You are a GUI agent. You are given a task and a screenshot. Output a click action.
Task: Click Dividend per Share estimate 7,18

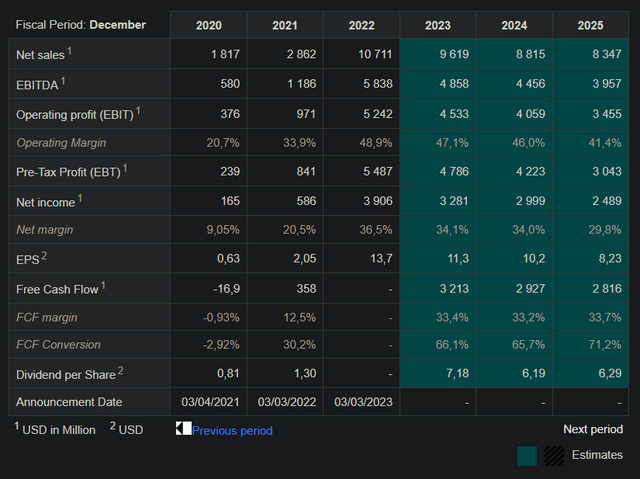(x=458, y=373)
